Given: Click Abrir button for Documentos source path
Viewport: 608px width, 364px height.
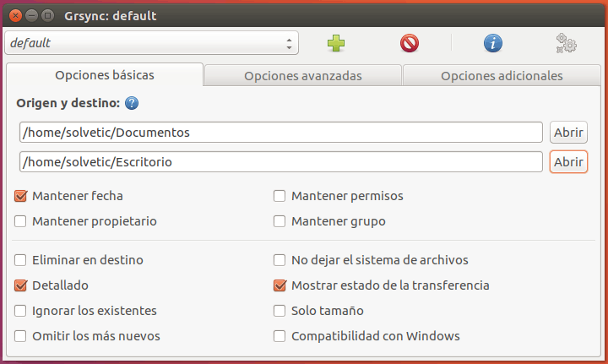Looking at the screenshot, I should click(x=568, y=133).
